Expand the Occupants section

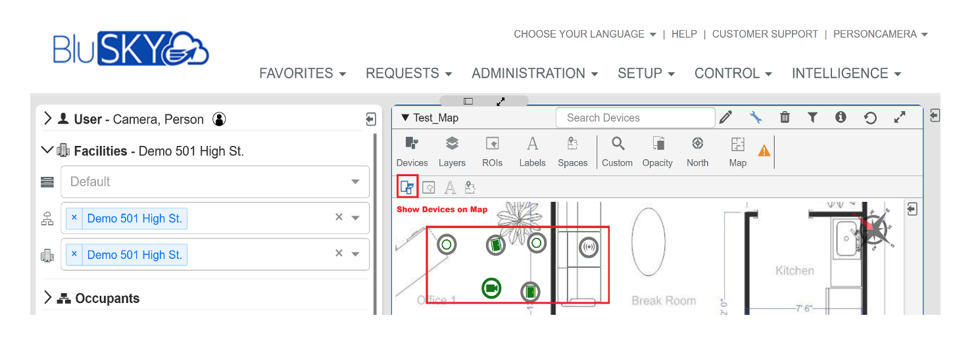coord(47,298)
